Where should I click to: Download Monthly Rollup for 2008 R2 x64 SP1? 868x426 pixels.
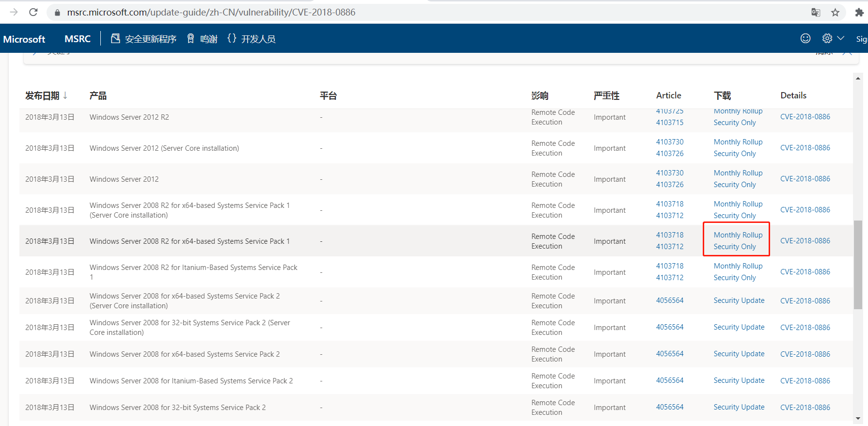coord(738,235)
